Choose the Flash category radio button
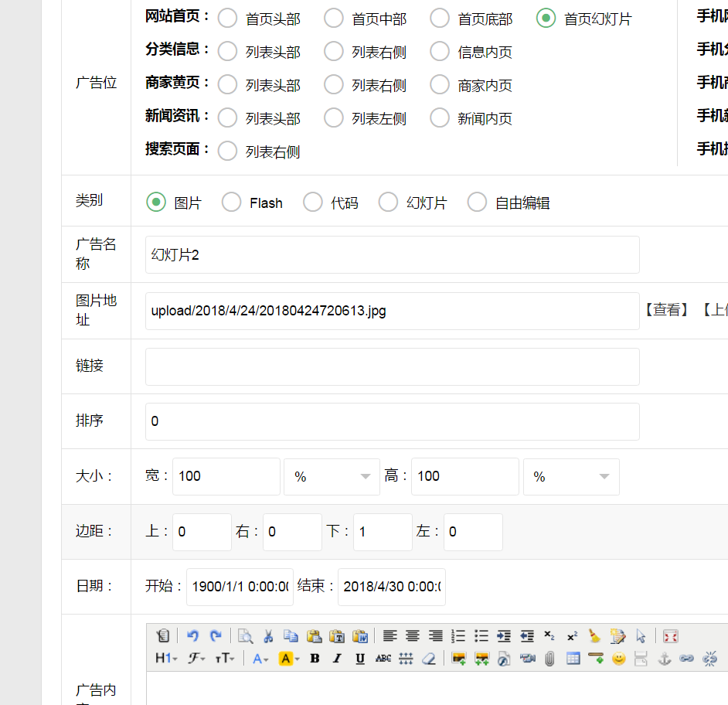This screenshot has height=705, width=728. [231, 203]
